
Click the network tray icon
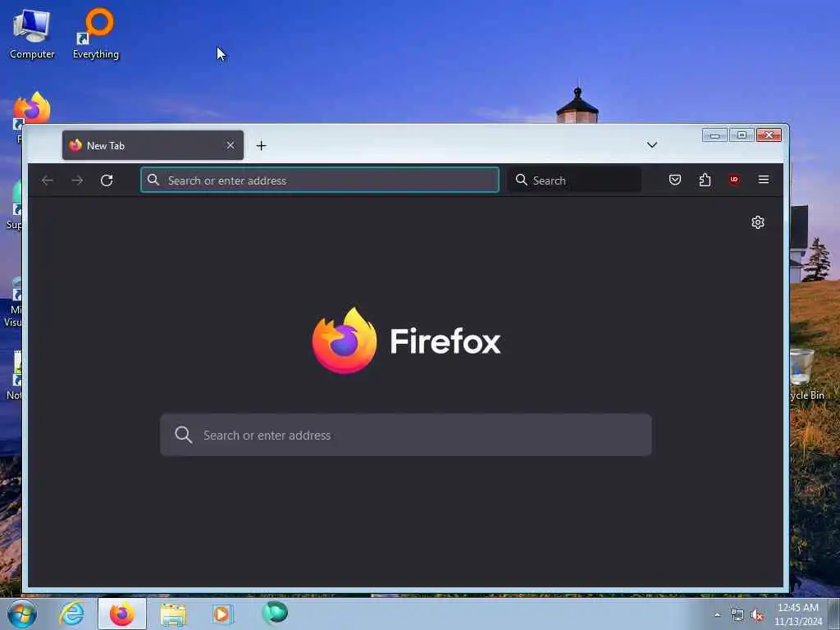(737, 615)
